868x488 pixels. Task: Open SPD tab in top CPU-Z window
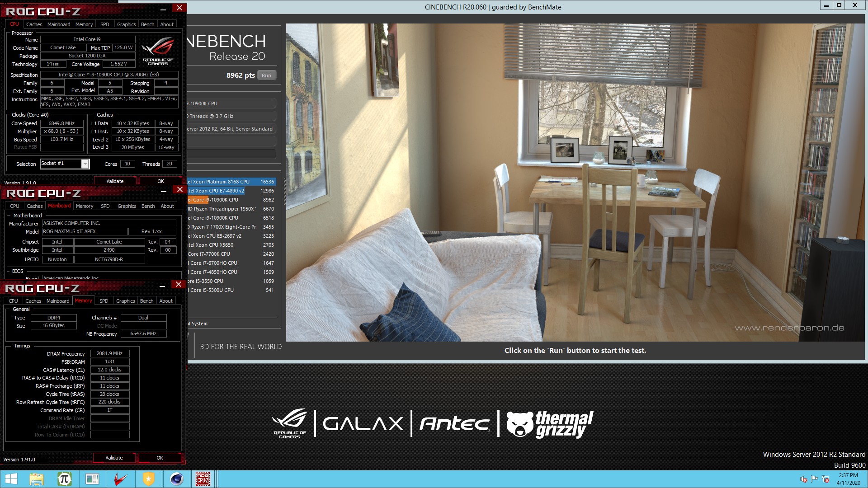click(105, 24)
